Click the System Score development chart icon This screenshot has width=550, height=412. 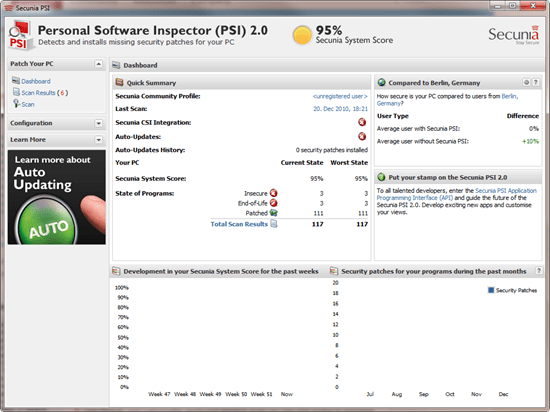tap(116, 271)
